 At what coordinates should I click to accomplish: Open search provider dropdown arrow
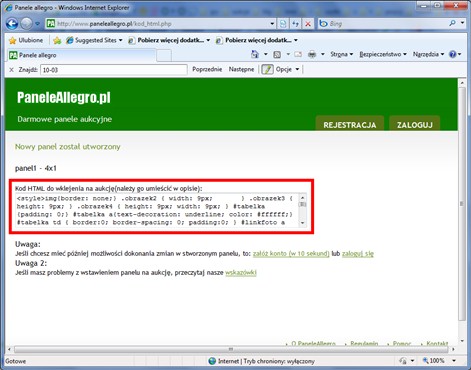[462, 23]
